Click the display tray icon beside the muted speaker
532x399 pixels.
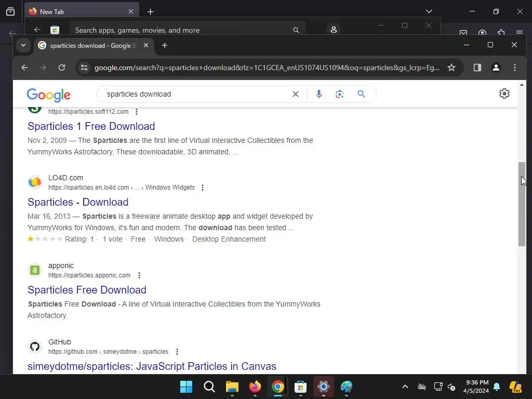438,387
